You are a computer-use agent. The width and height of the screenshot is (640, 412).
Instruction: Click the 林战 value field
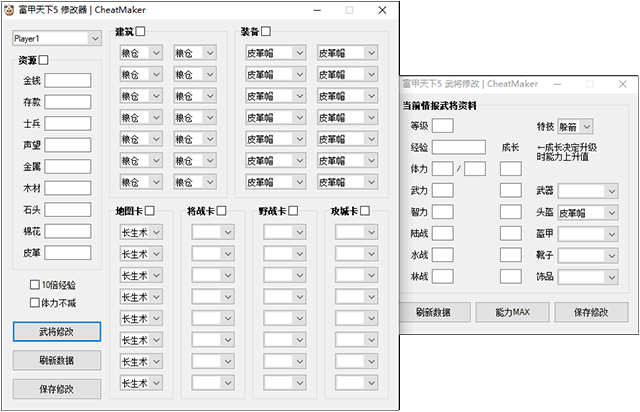click(442, 276)
